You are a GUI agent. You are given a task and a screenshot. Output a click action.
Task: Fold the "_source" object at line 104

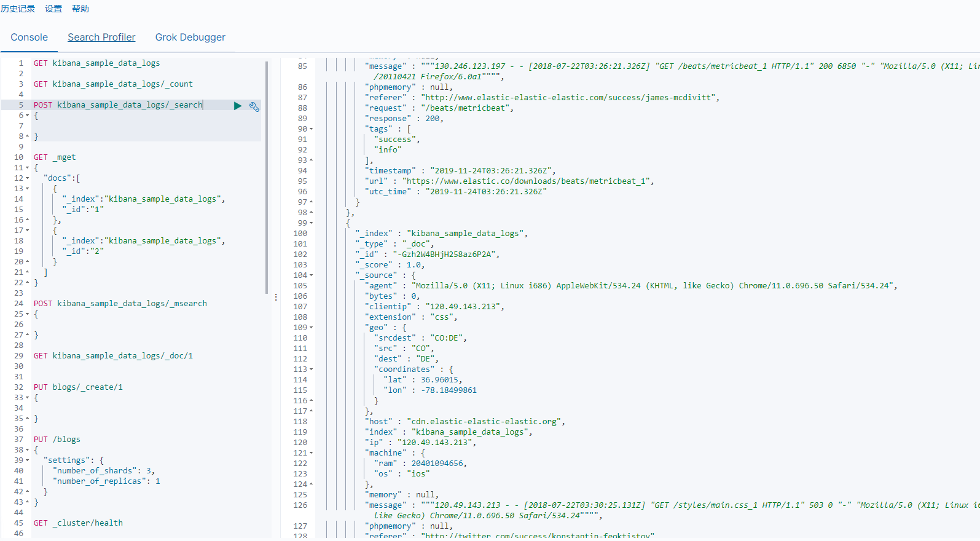pos(312,275)
